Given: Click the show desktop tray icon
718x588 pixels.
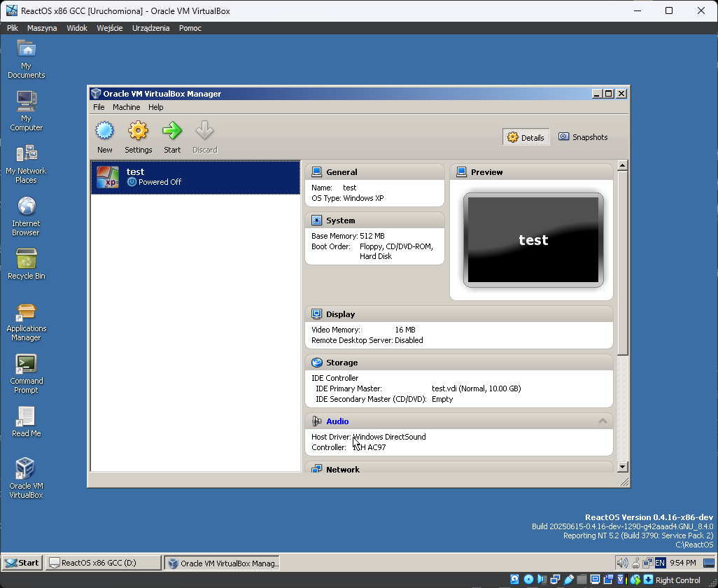Looking at the screenshot, I should [708, 563].
